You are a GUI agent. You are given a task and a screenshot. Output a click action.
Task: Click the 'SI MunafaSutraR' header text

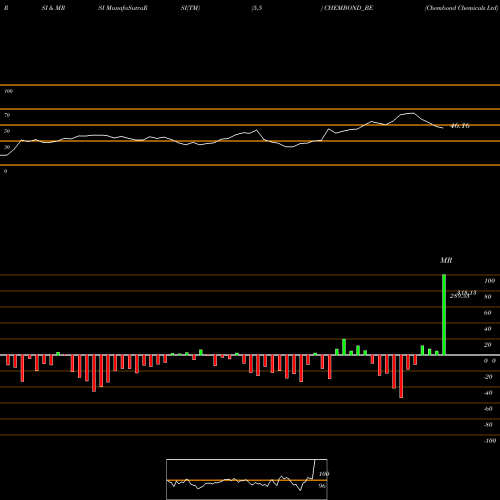point(123,8)
